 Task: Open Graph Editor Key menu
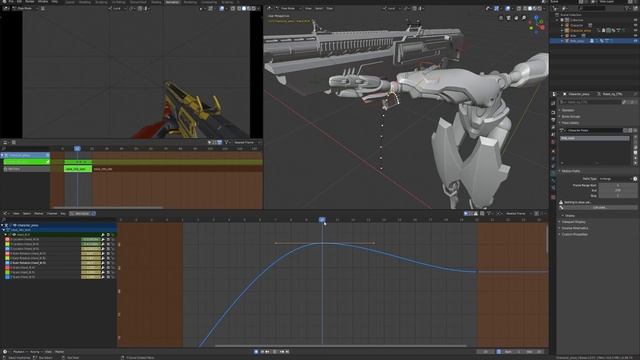click(x=63, y=213)
